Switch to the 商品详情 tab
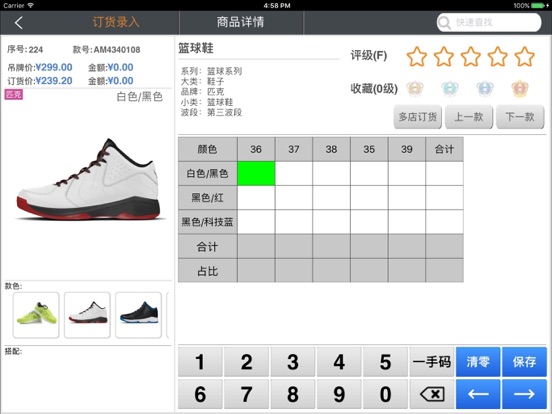This screenshot has height=414, width=552. coord(240,22)
